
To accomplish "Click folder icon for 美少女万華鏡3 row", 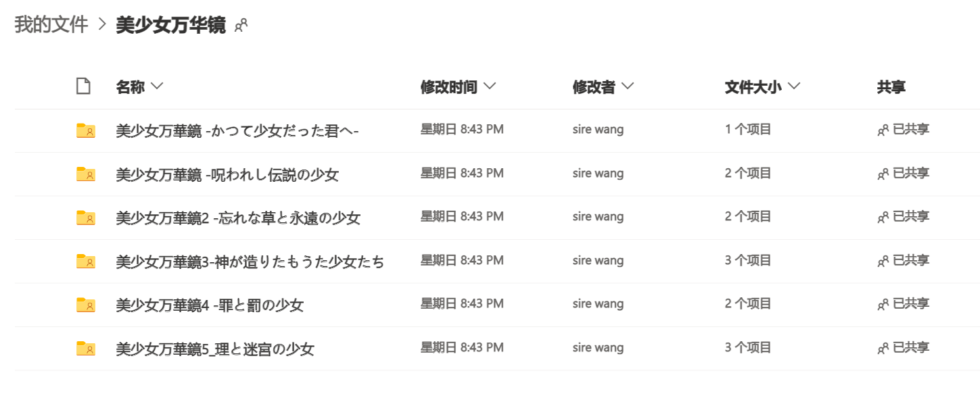I will pyautogui.click(x=86, y=262).
